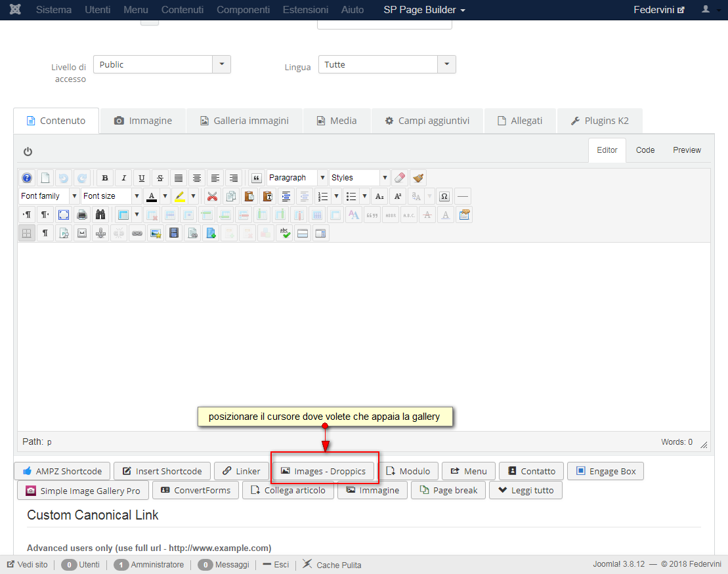Open the text color picker arrow
Screen dimensions: 728x574
click(165, 196)
